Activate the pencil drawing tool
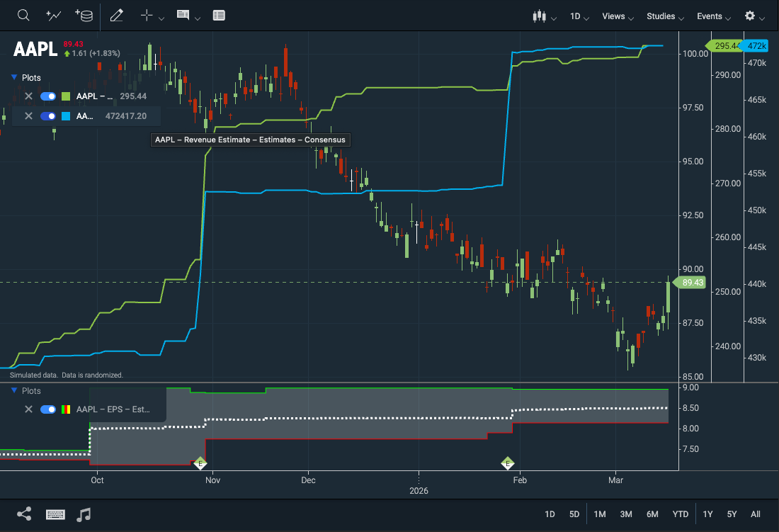This screenshot has height=532, width=779. click(x=117, y=16)
